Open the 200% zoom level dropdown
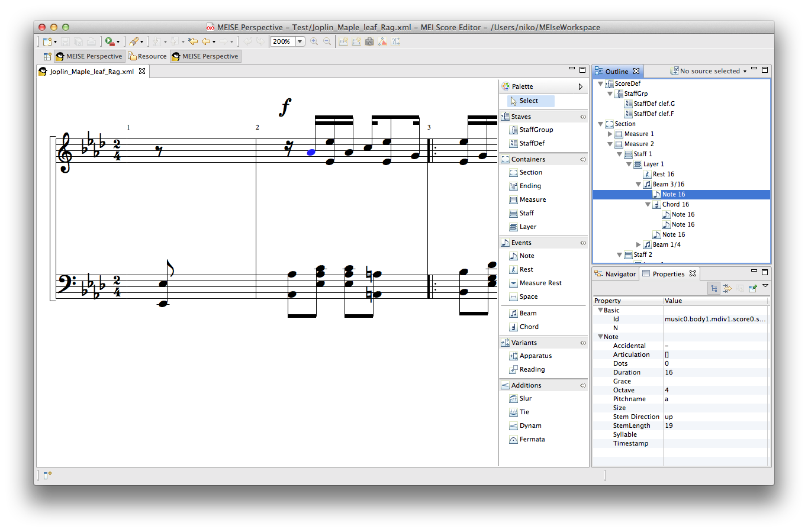Screen dimensions: 808x532 pos(300,41)
